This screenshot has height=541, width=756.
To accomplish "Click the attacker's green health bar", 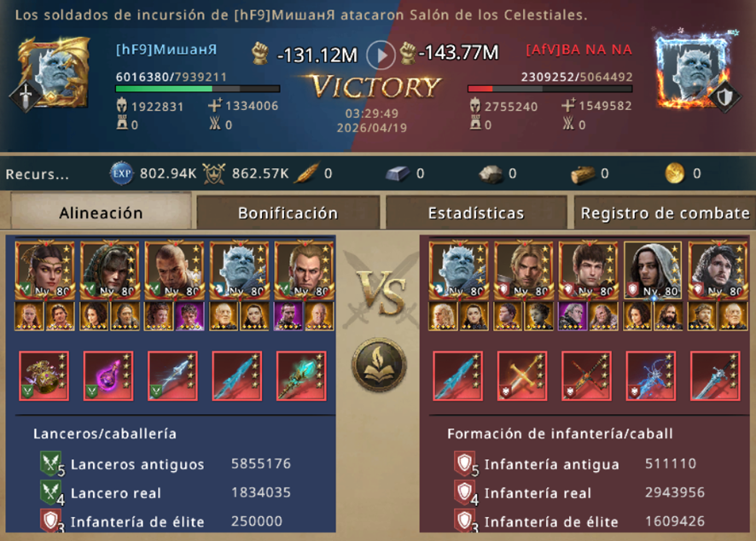I will (x=198, y=89).
